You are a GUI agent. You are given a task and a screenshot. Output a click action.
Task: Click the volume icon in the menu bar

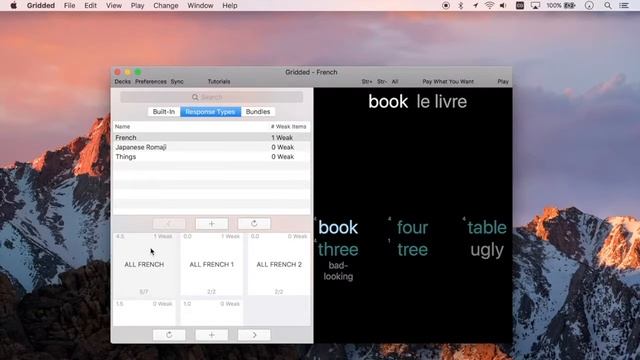coord(503,5)
